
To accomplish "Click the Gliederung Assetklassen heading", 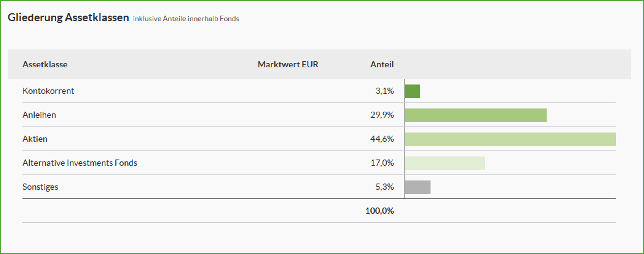I will (68, 18).
